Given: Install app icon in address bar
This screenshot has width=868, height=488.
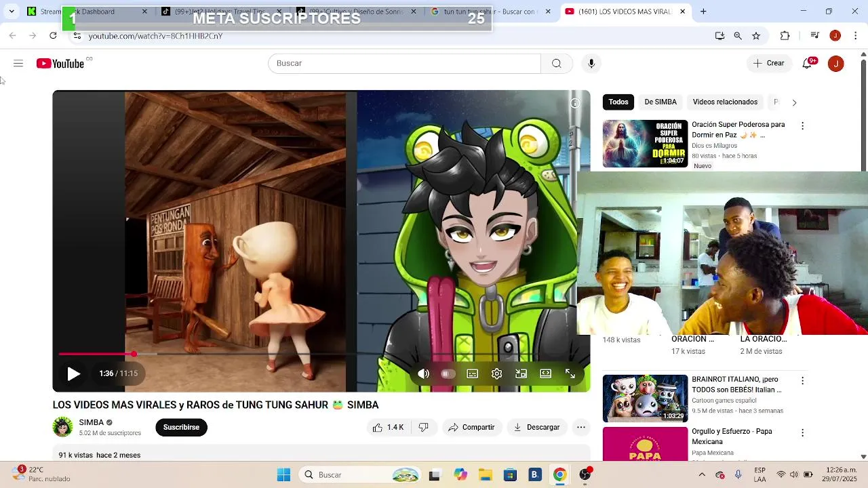Looking at the screenshot, I should (x=719, y=36).
